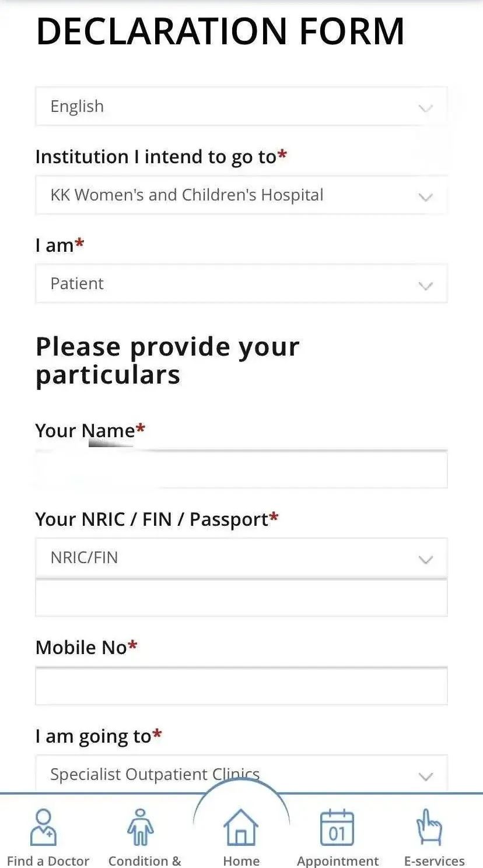Select the Appointment tab label

coord(338,860)
